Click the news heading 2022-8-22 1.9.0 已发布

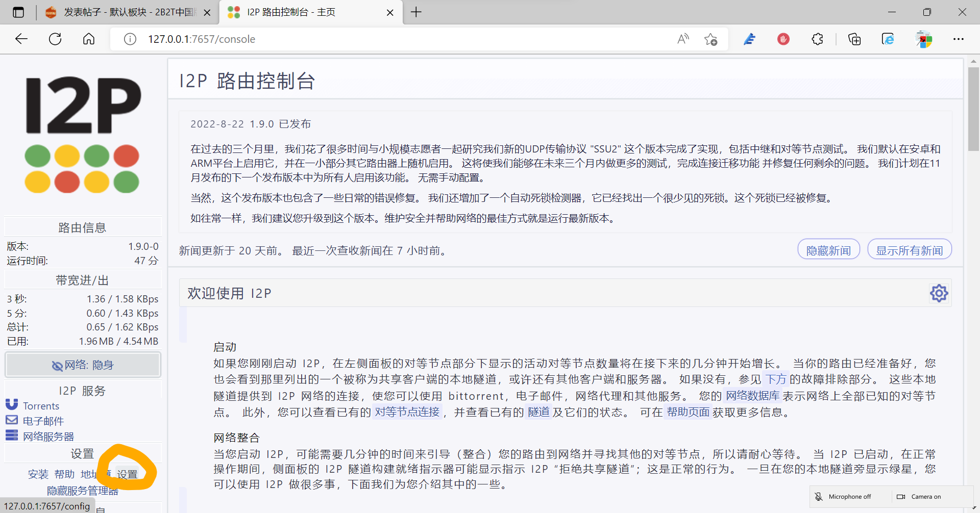pos(251,124)
